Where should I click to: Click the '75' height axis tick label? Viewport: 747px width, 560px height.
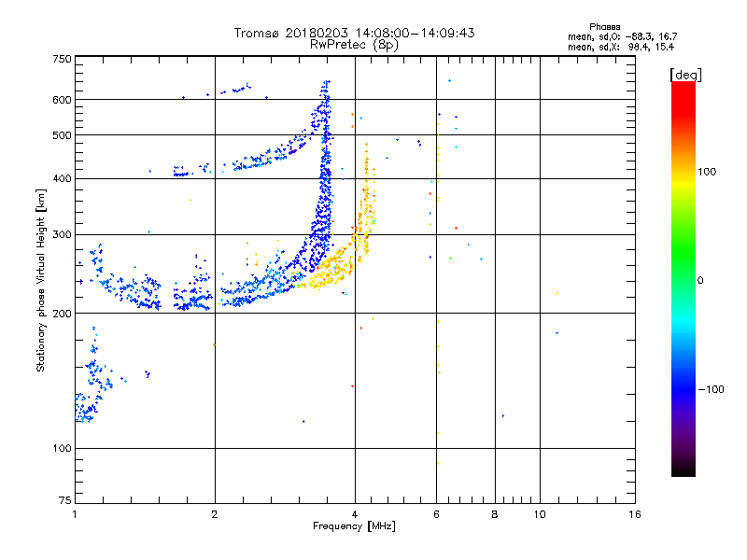[65, 500]
